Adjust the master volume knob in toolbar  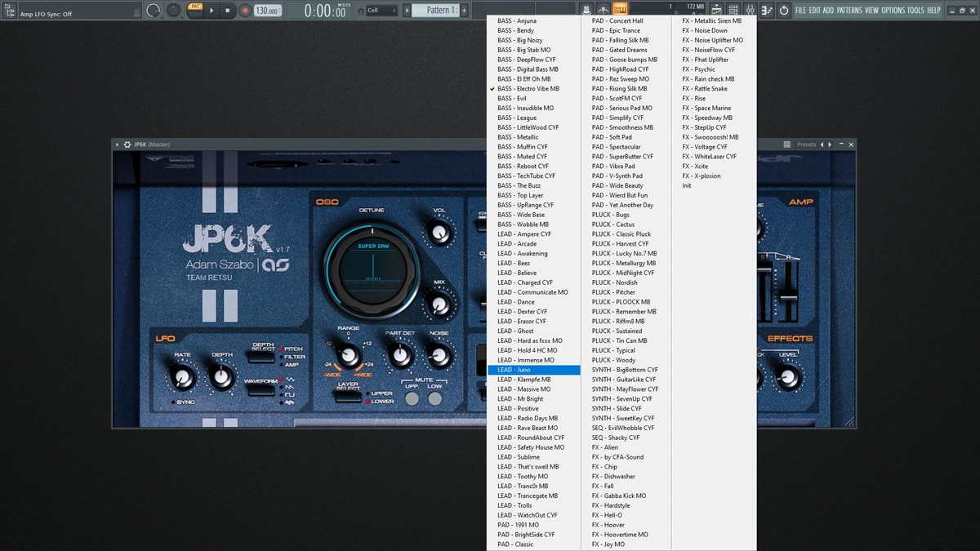click(153, 11)
